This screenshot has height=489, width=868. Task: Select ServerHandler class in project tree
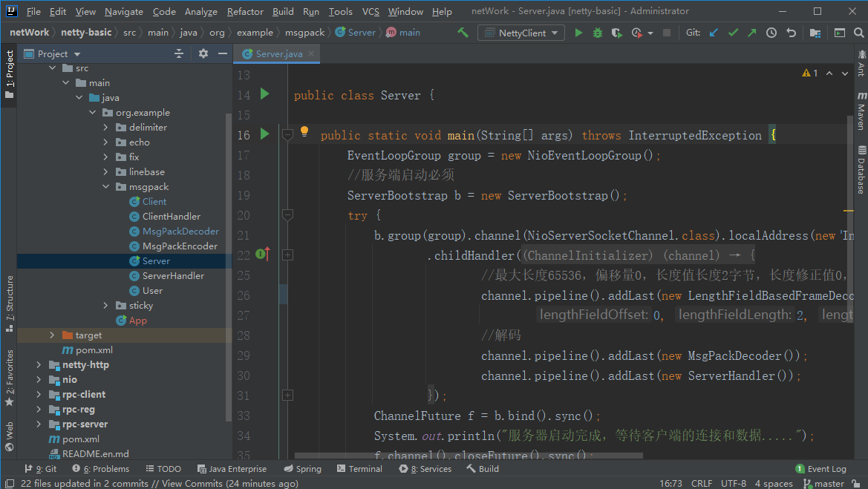coord(173,275)
